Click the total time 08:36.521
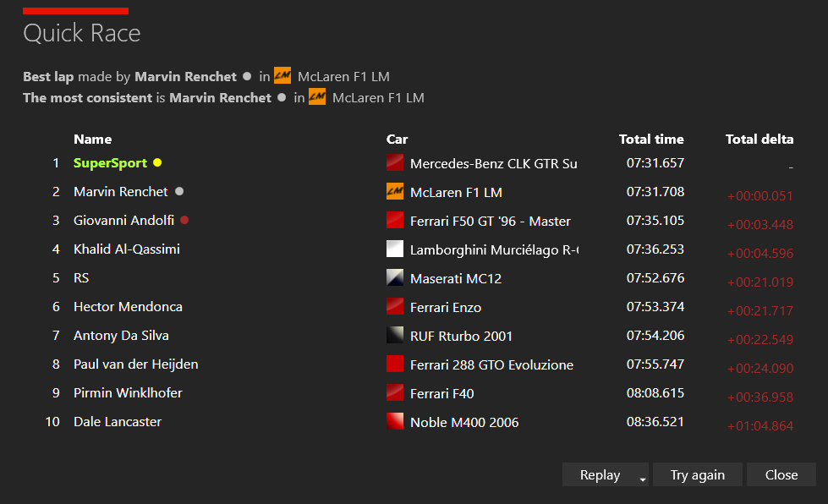Image resolution: width=828 pixels, height=504 pixels. pos(655,422)
